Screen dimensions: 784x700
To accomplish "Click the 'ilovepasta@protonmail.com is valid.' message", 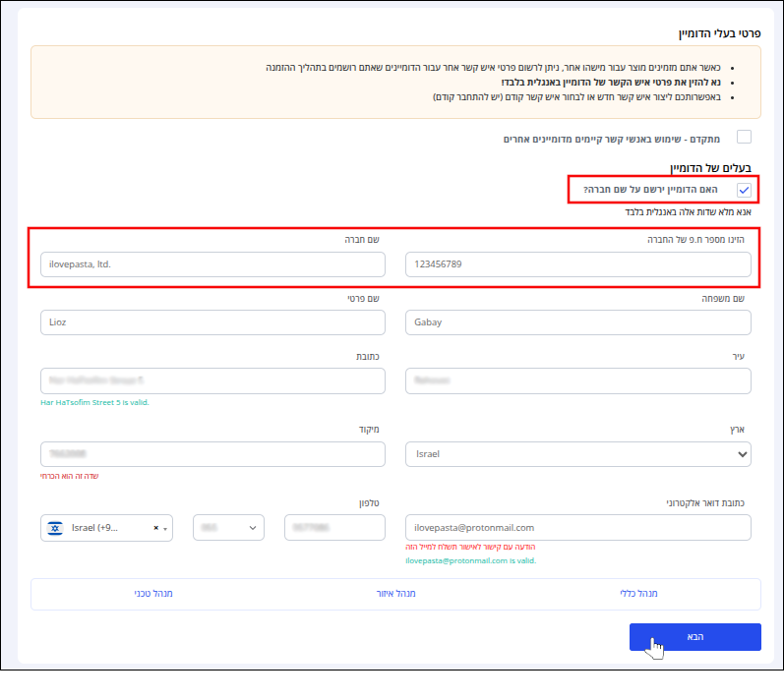I will pyautogui.click(x=470, y=561).
